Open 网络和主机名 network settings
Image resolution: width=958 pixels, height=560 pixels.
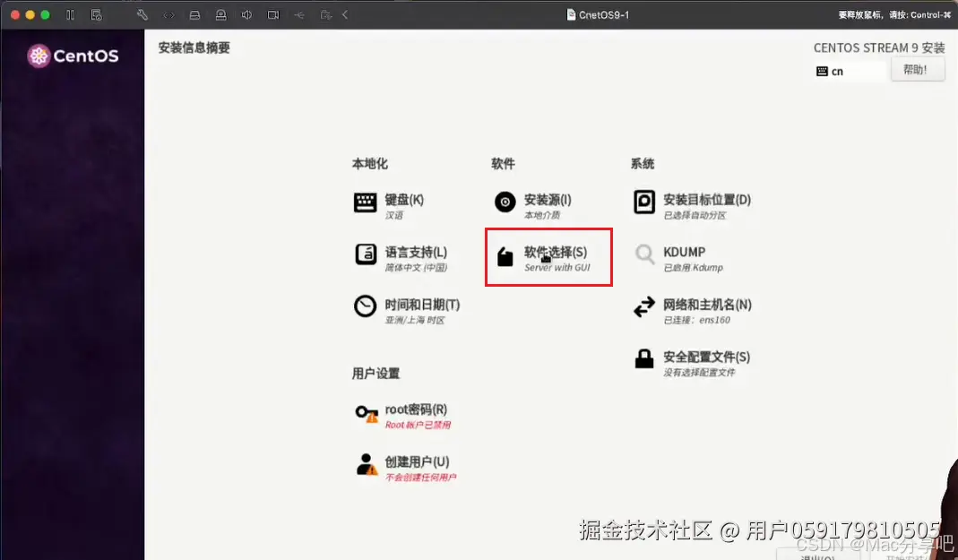click(643, 308)
